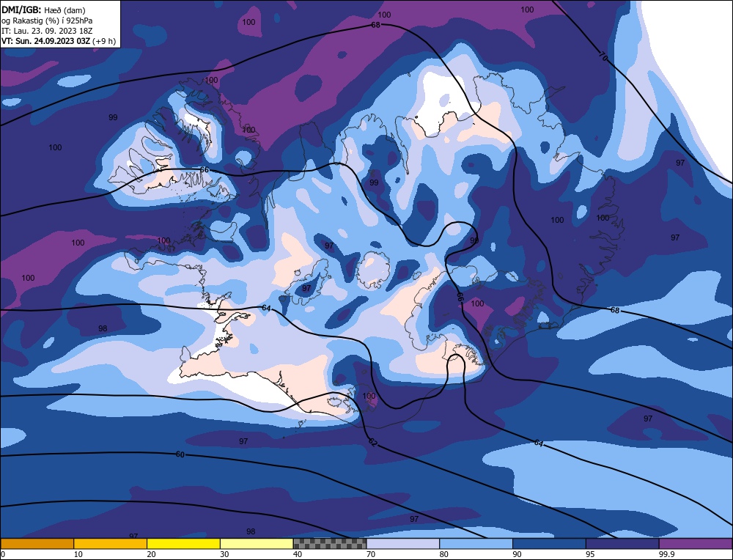Click the '62' contour line label

[372, 442]
